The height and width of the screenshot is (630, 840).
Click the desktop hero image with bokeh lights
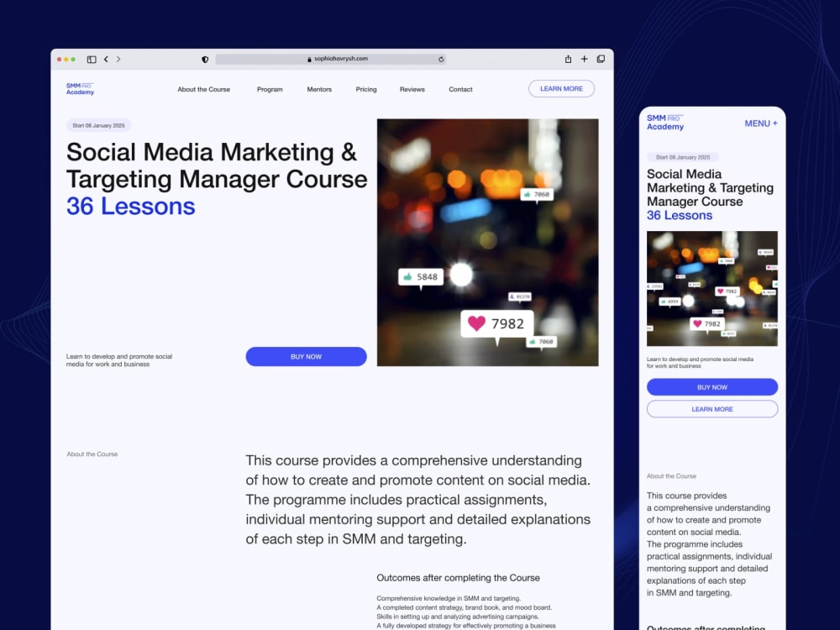487,243
